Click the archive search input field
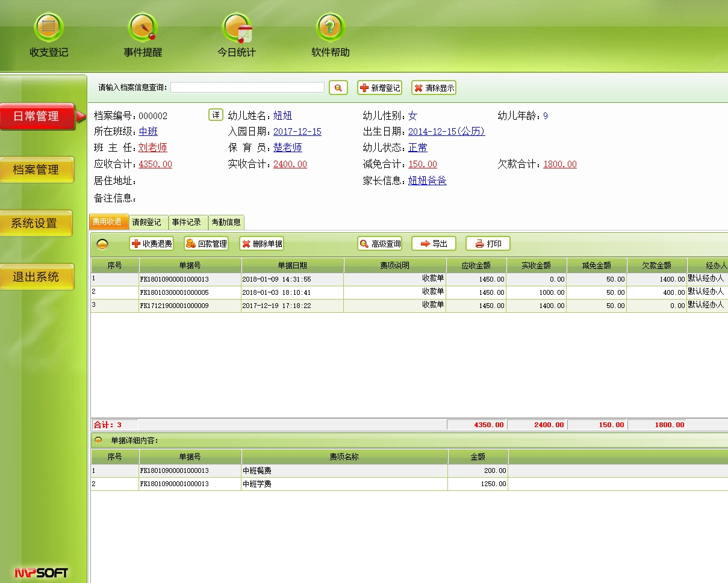This screenshot has height=583, width=728. click(x=247, y=88)
